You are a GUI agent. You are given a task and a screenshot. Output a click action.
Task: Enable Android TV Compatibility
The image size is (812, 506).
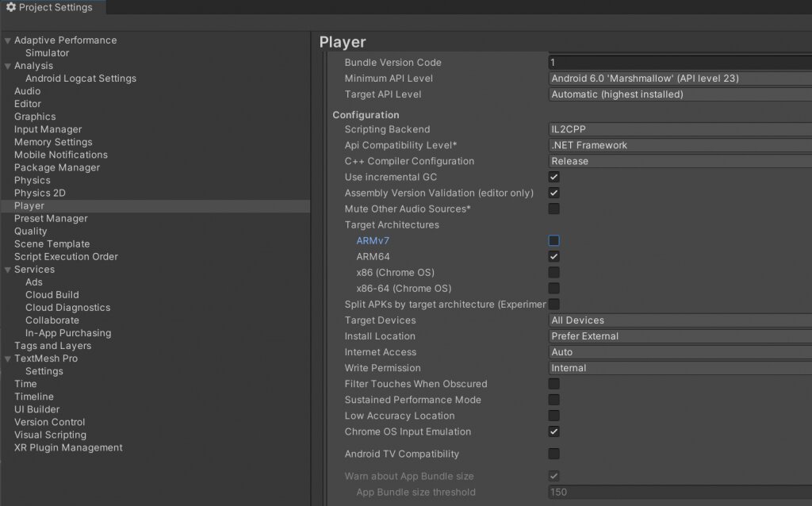pyautogui.click(x=553, y=454)
